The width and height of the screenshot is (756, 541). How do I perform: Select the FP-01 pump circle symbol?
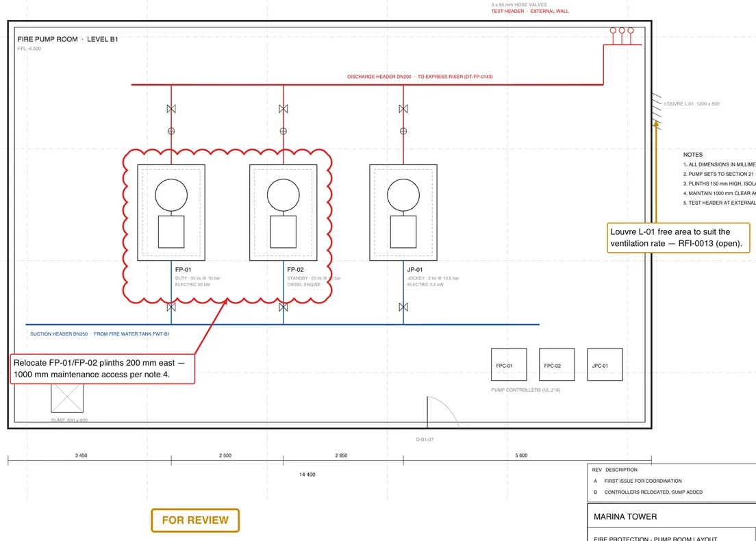pos(171,194)
